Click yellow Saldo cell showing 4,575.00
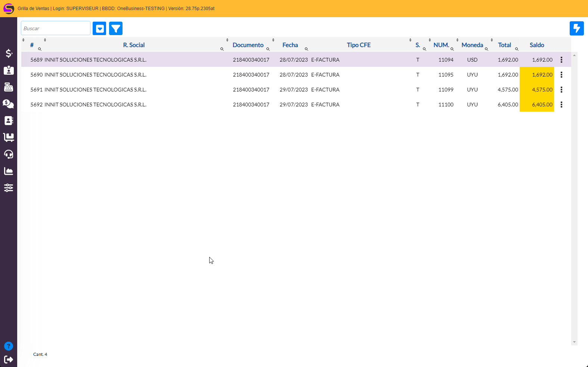The width and height of the screenshot is (588, 367). [537, 90]
